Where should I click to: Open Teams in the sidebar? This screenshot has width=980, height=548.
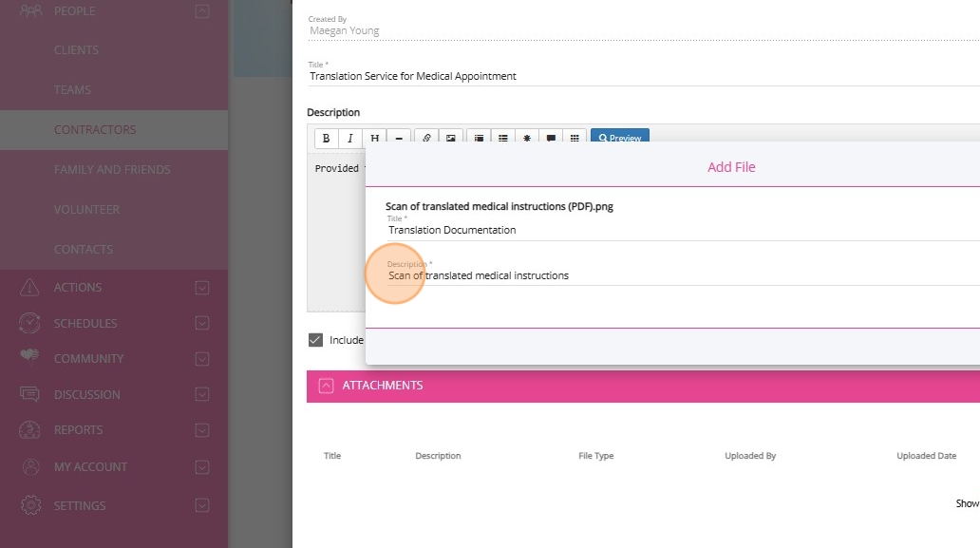pos(72,90)
